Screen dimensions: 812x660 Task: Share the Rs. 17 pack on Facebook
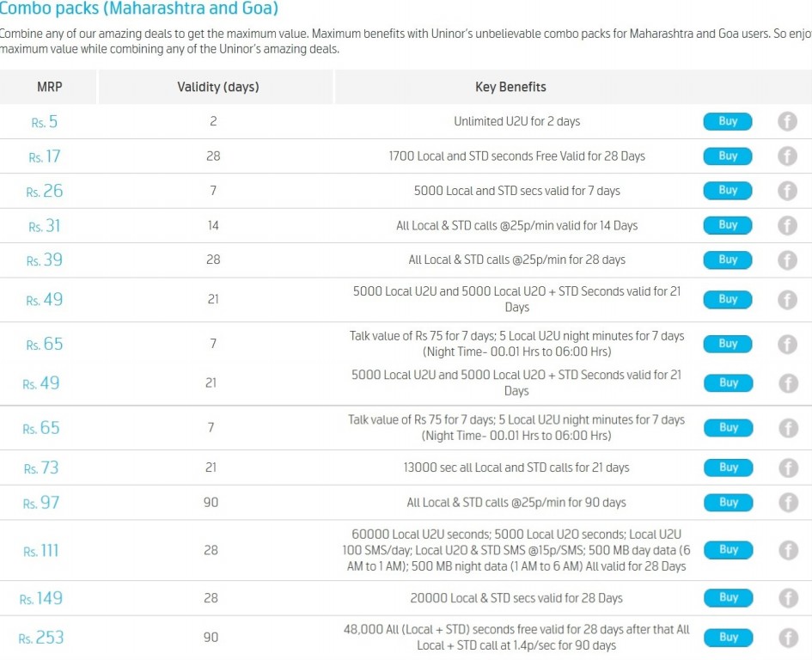click(x=787, y=156)
